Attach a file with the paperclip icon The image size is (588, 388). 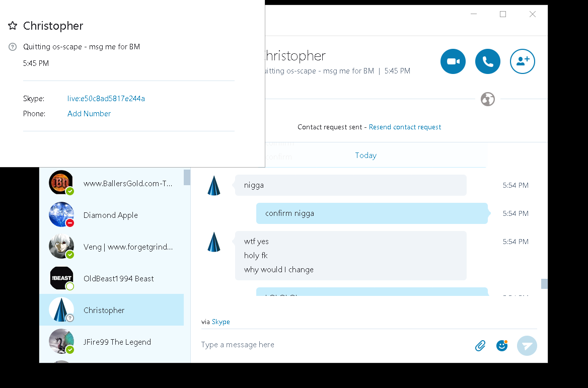480,345
